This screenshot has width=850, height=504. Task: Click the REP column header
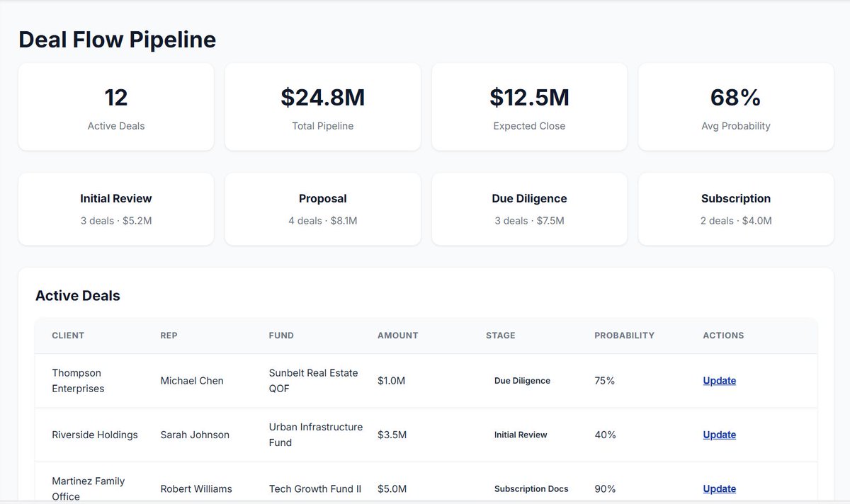[x=169, y=336]
